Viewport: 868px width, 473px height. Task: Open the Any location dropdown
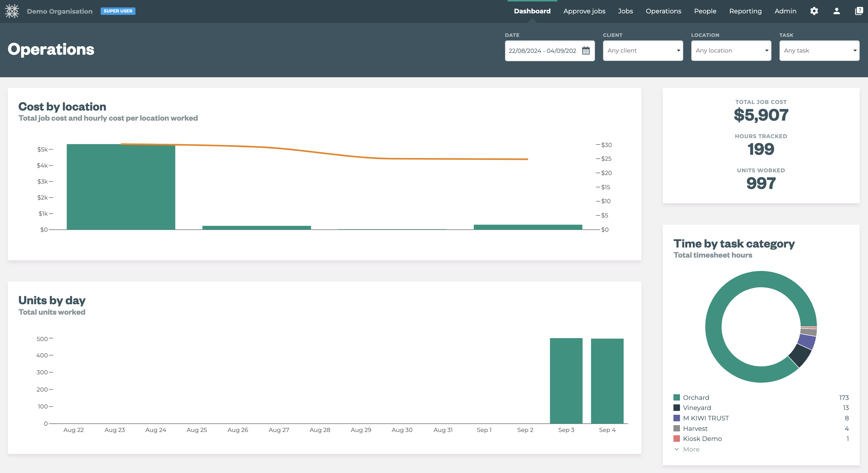click(731, 51)
